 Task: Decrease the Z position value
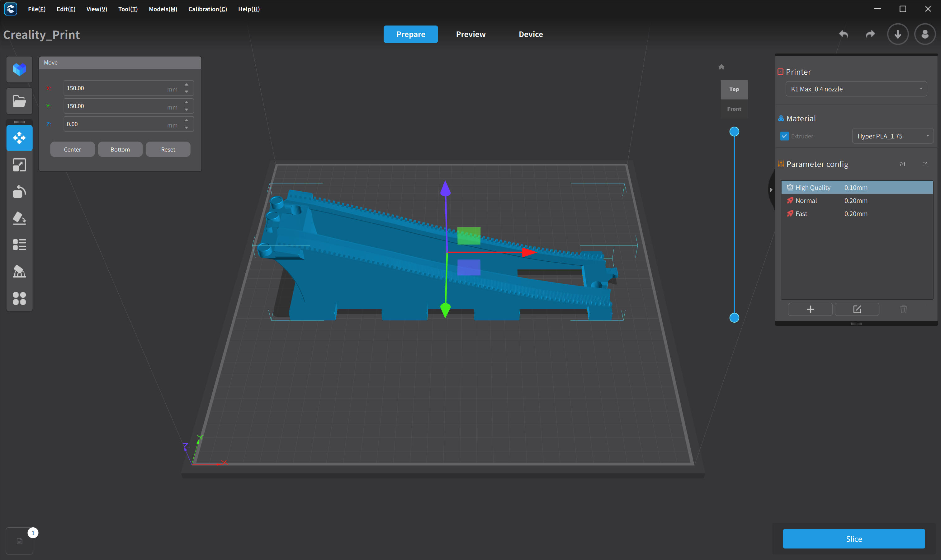pos(187,128)
